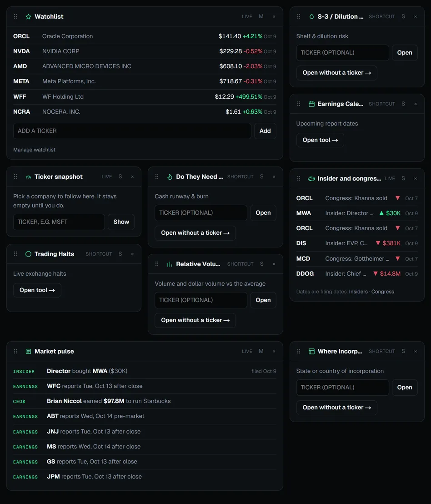Focus the ticker field in Where Incorporated
The width and height of the screenshot is (431, 504).
(x=343, y=387)
